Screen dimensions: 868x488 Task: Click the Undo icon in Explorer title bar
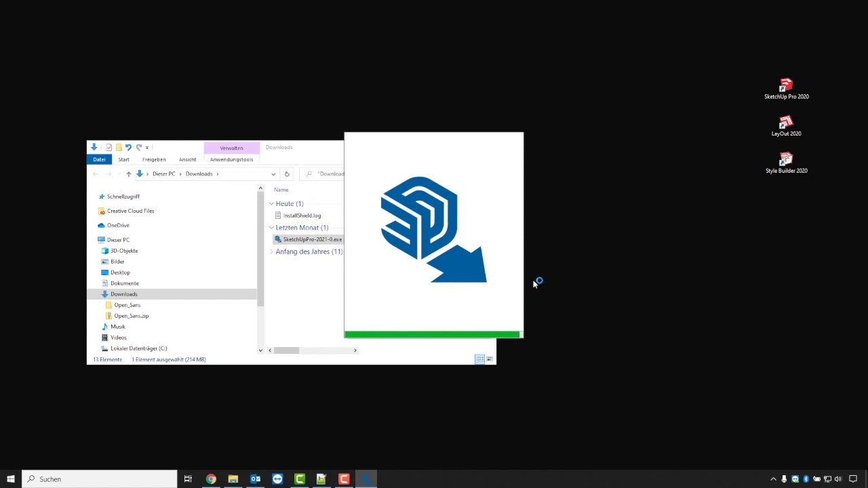pos(128,147)
